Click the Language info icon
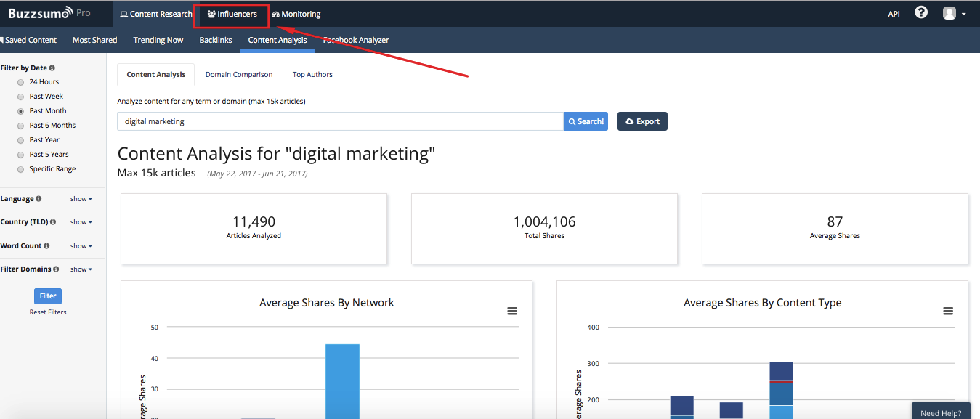 coord(39,199)
